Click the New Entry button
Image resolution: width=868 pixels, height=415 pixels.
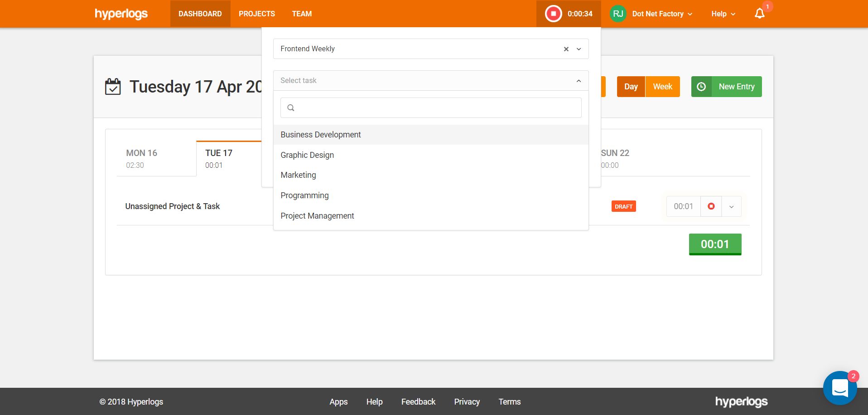point(736,86)
